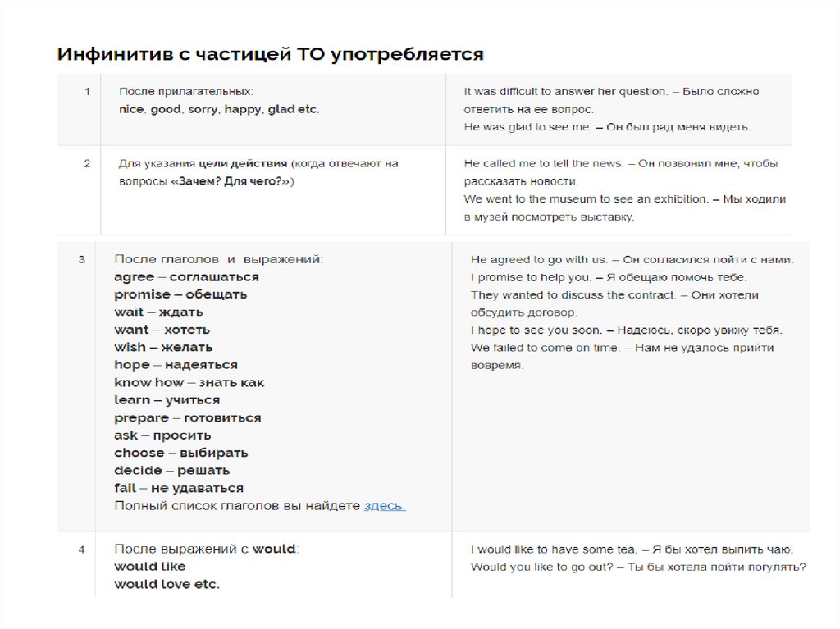Click the entry "promise – обещать"

tap(180, 294)
